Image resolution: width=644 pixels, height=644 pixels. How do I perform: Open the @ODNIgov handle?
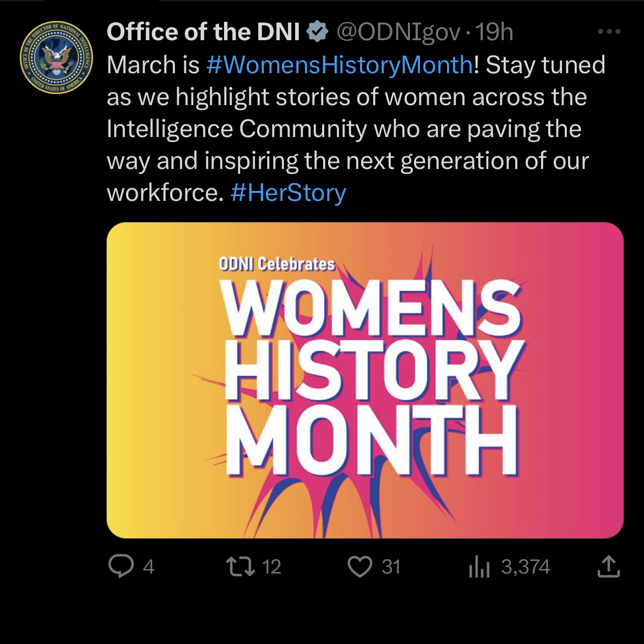pyautogui.click(x=398, y=32)
